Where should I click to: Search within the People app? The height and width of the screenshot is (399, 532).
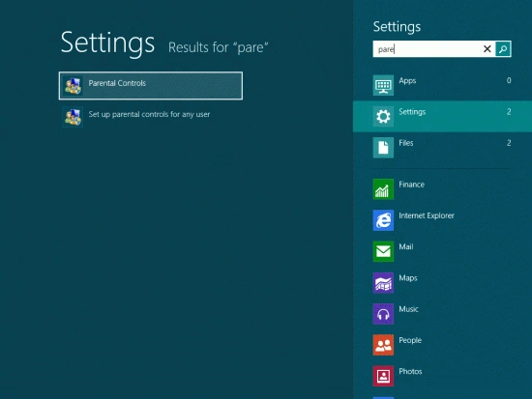[x=442, y=345]
